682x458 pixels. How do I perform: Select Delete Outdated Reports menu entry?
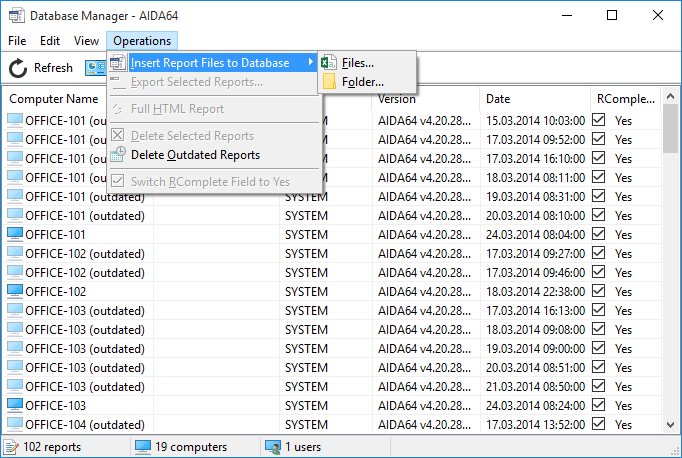(195, 155)
